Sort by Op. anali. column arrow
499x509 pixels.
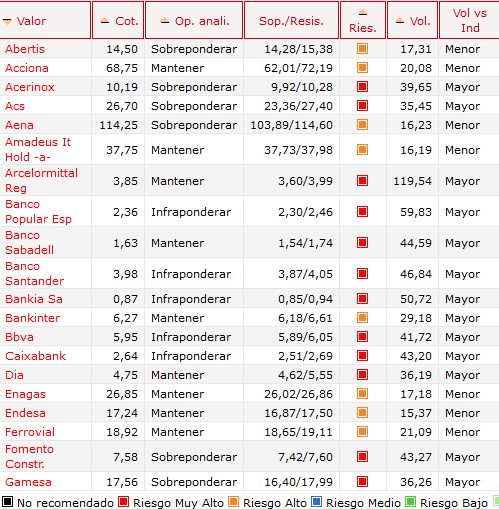pyautogui.click(x=165, y=21)
